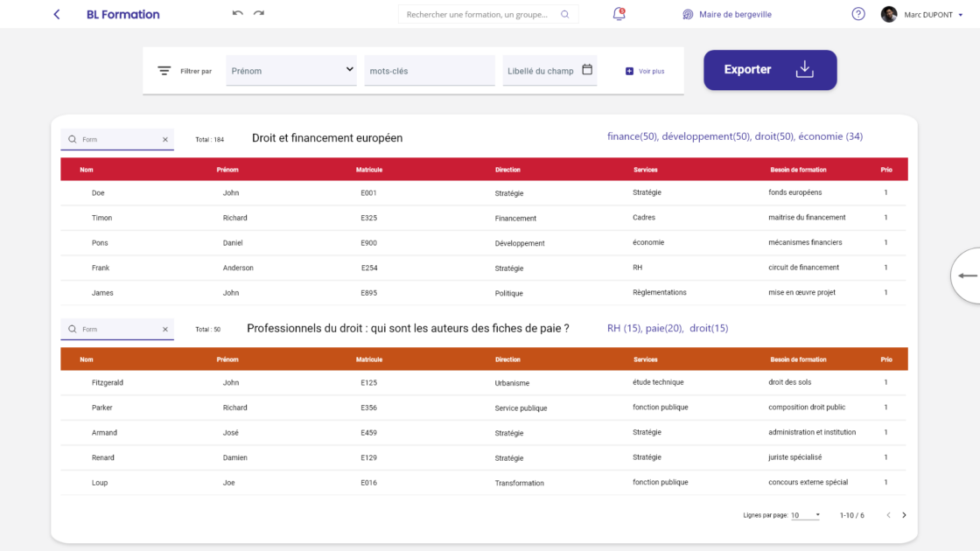Click the Voir plus plus icon
This screenshot has height=551, width=980.
pyautogui.click(x=629, y=71)
